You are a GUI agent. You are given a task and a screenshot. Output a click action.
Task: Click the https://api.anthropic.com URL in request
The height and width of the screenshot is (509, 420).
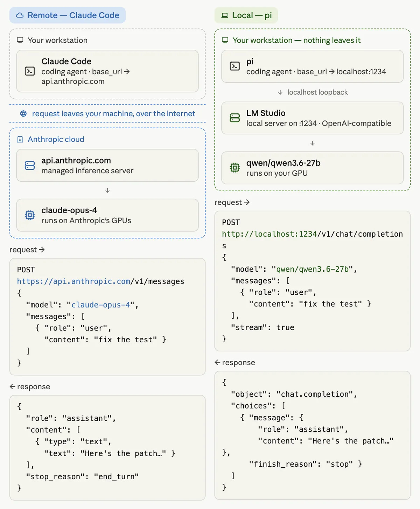point(73,281)
